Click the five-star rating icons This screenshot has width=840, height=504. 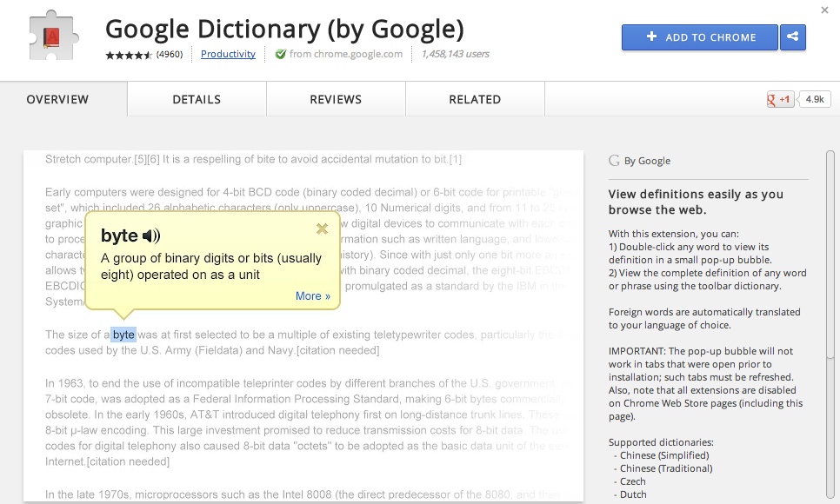129,55
